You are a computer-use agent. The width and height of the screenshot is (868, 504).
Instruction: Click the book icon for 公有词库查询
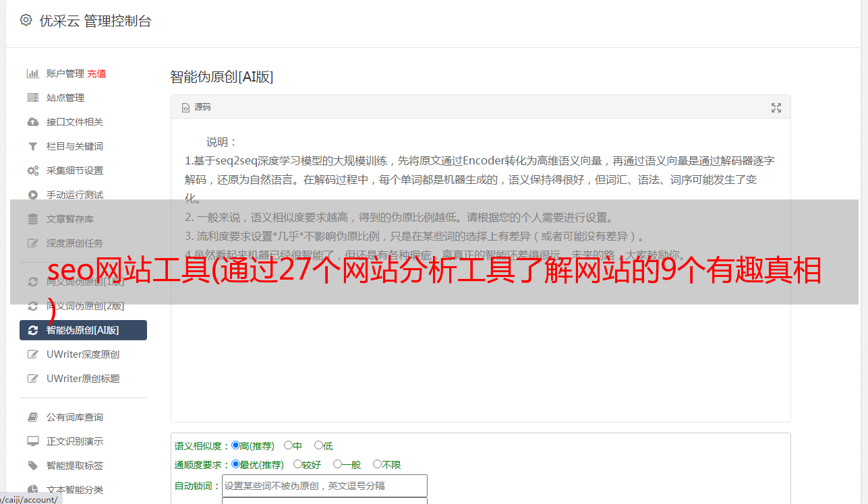[x=32, y=417]
